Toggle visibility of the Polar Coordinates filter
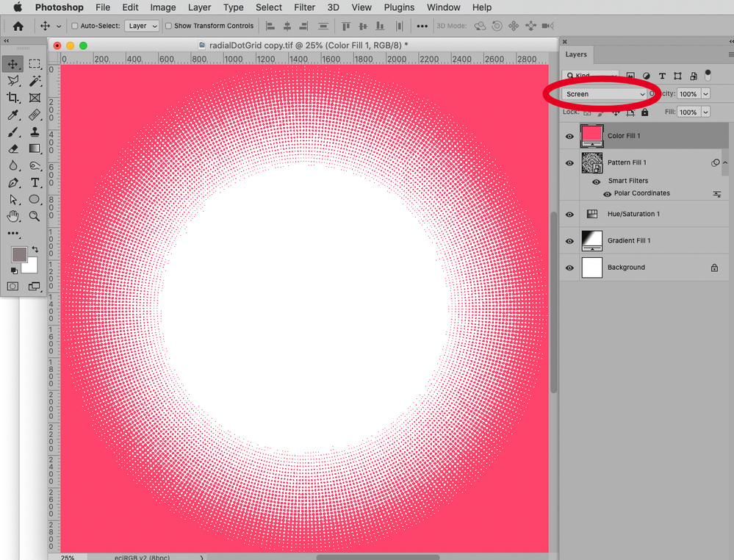Screen dimensions: 734x560 [607, 193]
